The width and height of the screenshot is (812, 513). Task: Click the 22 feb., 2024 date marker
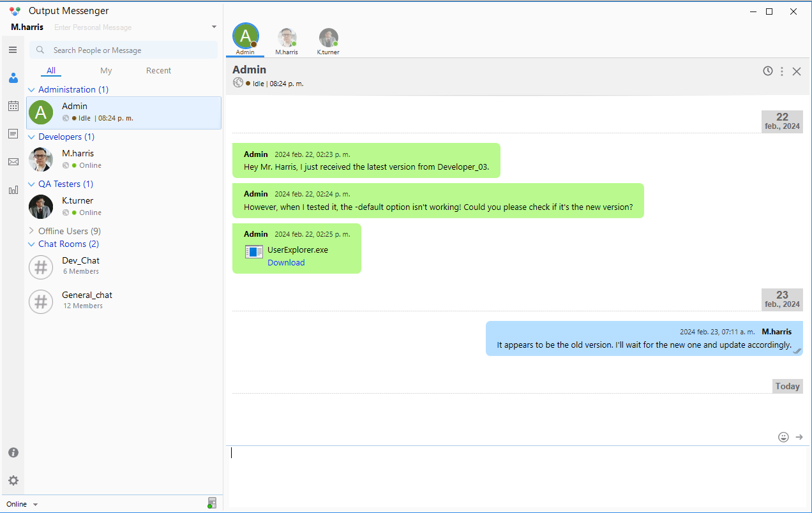782,121
